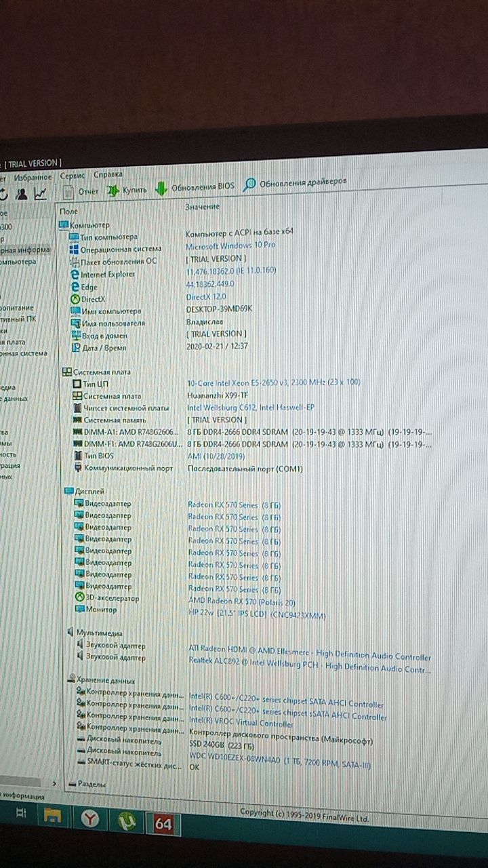Click the Поле column header

(69, 212)
